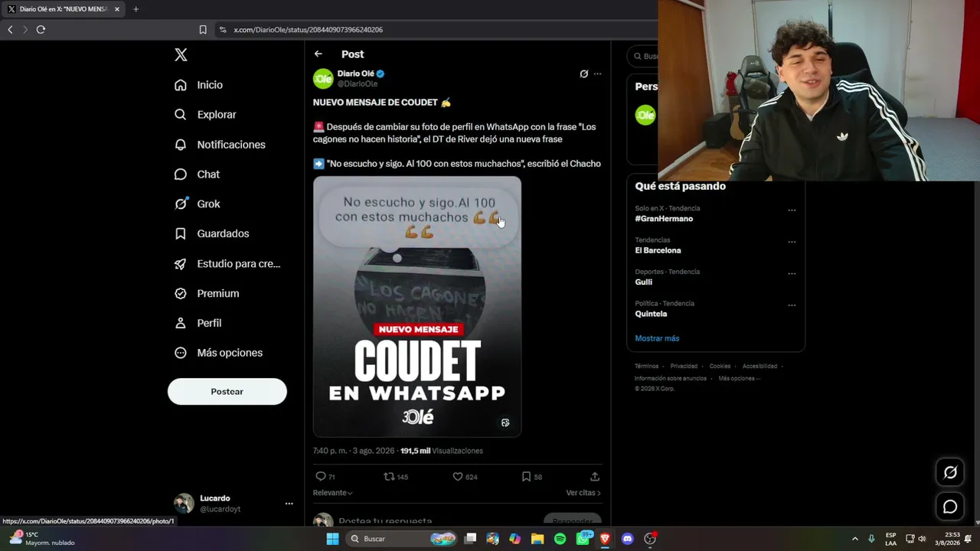Viewport: 980px width, 551px height.
Task: Go to the X home logo
Action: [x=181, y=54]
